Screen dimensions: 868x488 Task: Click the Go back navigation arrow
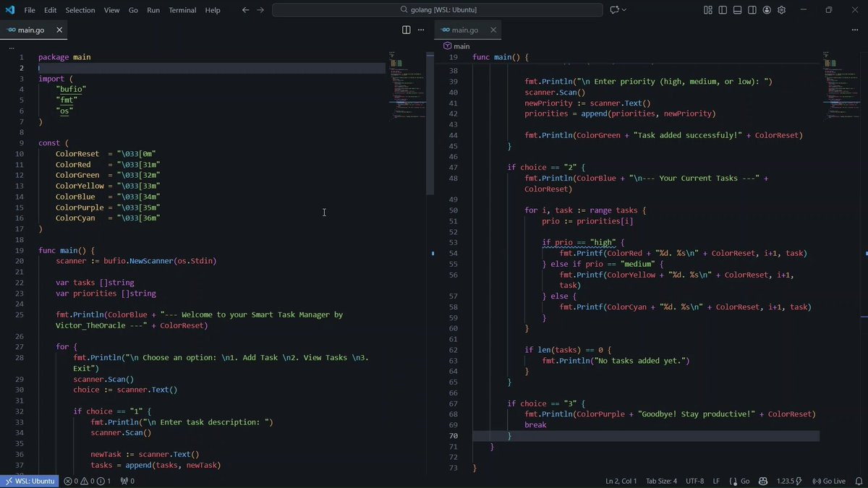point(245,10)
